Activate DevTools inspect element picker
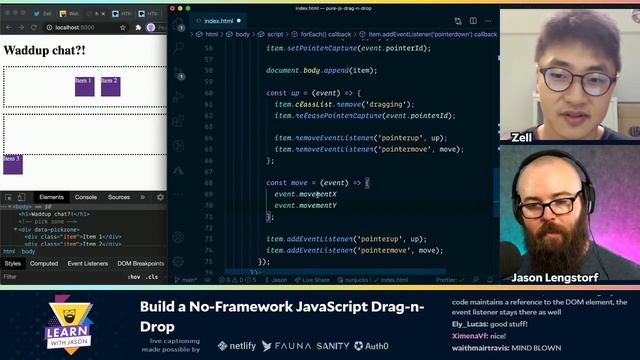This screenshot has width=640, height=360. 8,198
